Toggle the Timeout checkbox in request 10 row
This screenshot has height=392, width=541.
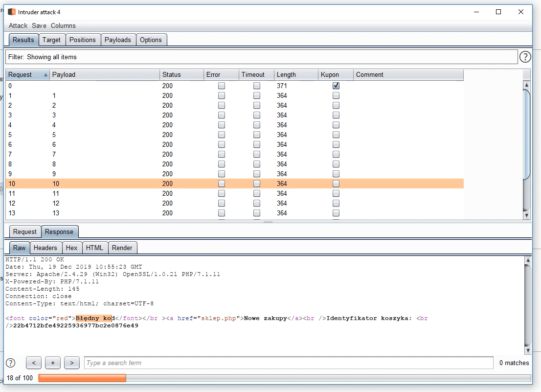[x=257, y=184]
